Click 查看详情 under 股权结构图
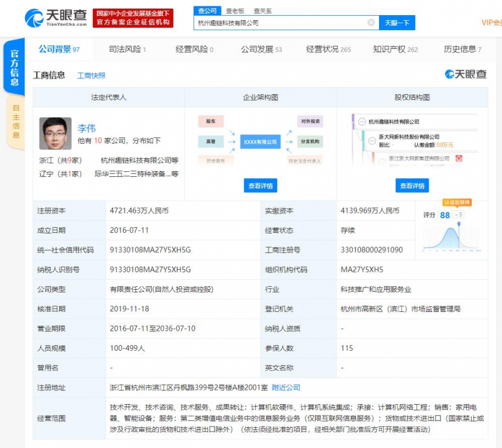Screen dimensions: 502x448 click(412, 186)
